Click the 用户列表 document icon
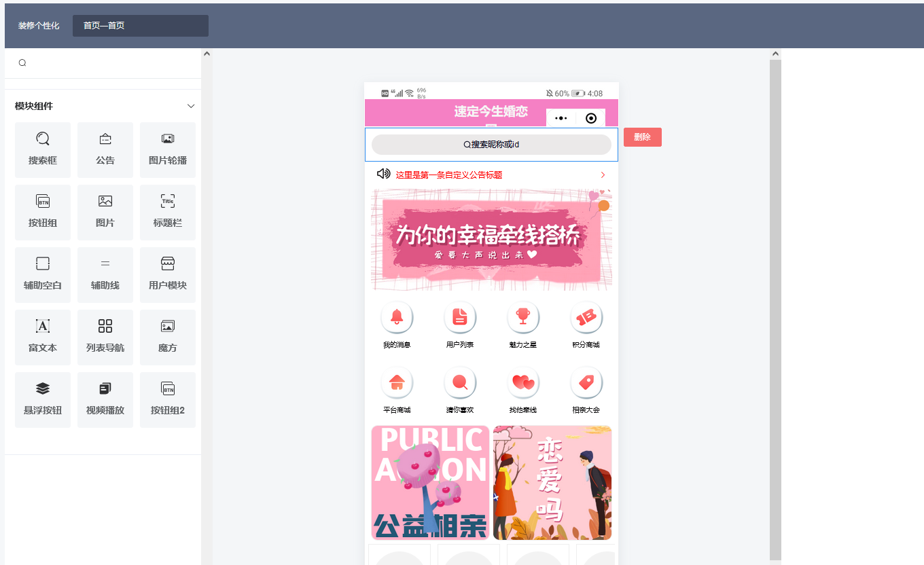The height and width of the screenshot is (565, 924). [460, 317]
